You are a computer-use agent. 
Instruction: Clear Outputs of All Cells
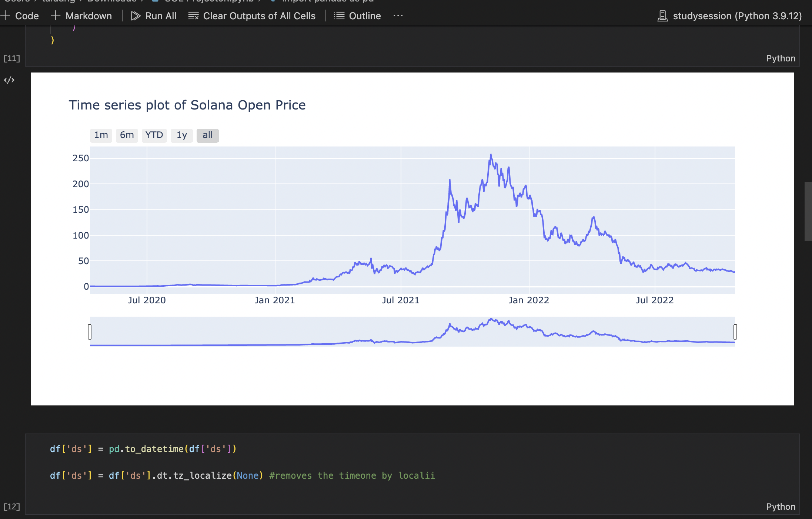pyautogui.click(x=252, y=16)
